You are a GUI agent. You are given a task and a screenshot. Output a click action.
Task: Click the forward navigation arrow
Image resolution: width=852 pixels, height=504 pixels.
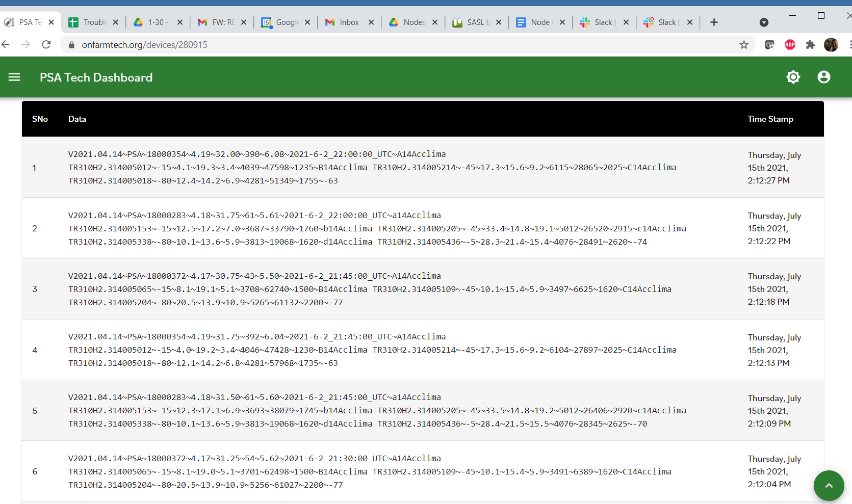26,44
